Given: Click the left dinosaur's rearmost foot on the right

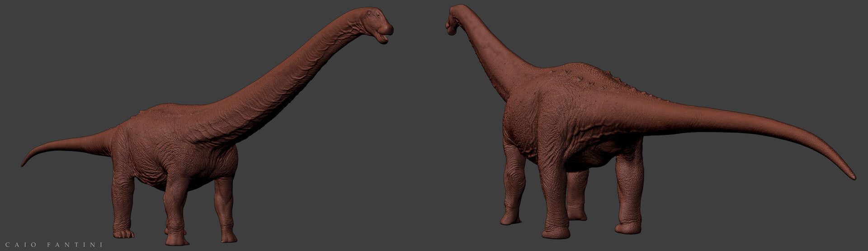Looking at the screenshot, I should (x=228, y=237).
